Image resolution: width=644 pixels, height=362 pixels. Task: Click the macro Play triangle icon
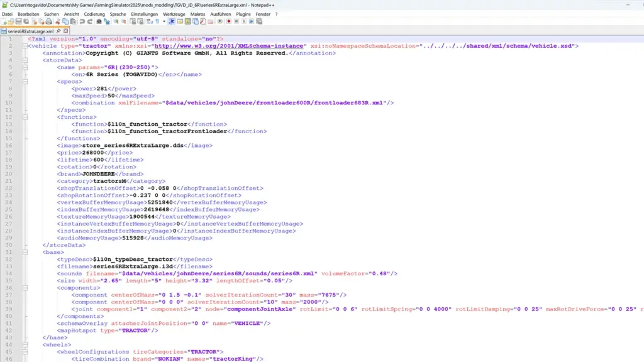(243, 21)
